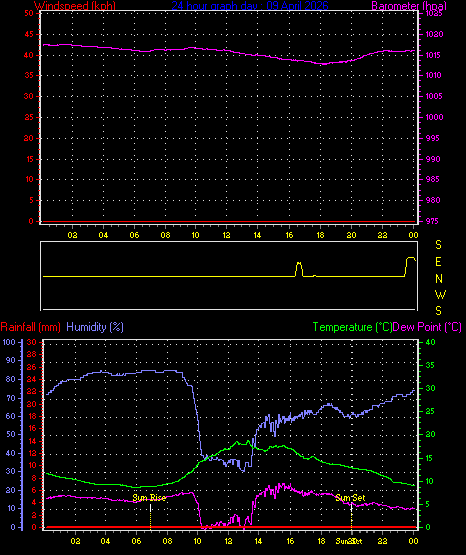
Task: Click the 990 barometer axis value
Action: click(x=433, y=159)
